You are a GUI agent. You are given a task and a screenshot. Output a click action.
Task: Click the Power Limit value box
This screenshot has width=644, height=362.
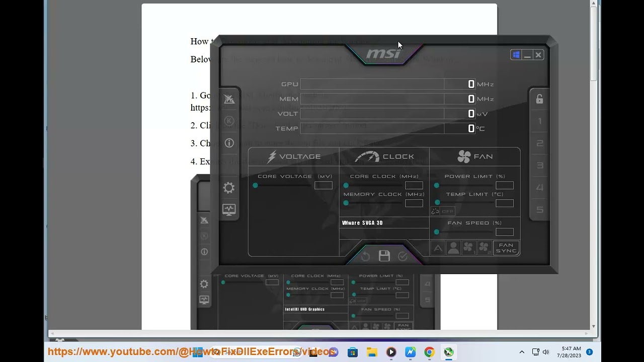(505, 186)
